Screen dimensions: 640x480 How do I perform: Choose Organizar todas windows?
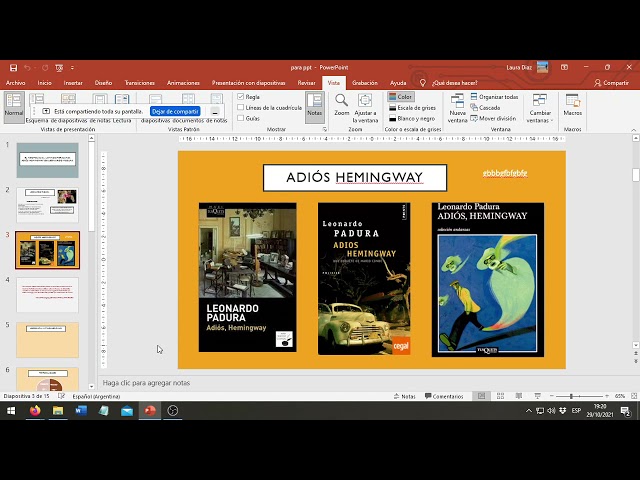[x=494, y=97]
